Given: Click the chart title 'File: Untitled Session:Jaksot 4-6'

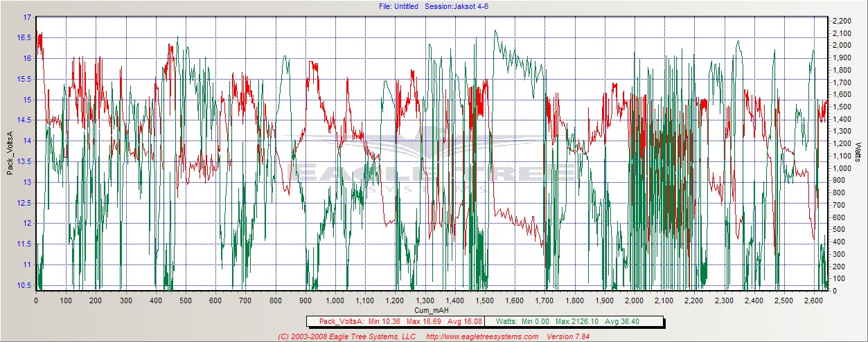Looking at the screenshot, I should (435, 6).
